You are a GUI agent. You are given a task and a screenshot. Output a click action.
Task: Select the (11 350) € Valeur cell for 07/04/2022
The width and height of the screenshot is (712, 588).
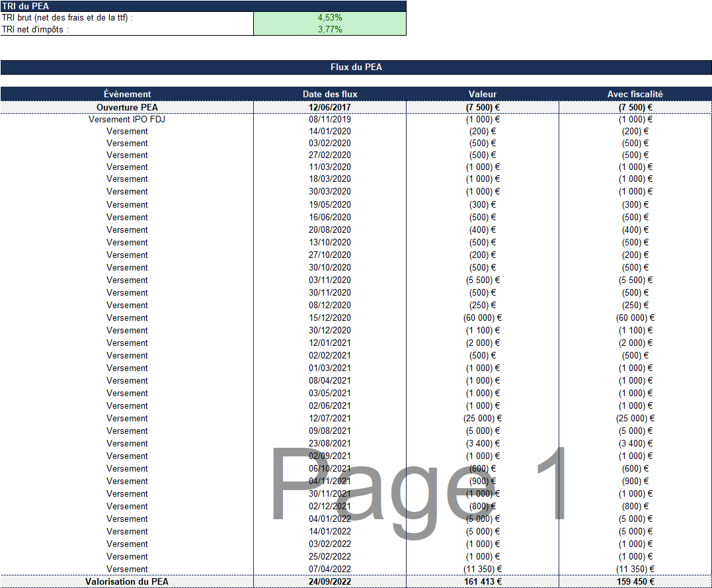(x=482, y=569)
